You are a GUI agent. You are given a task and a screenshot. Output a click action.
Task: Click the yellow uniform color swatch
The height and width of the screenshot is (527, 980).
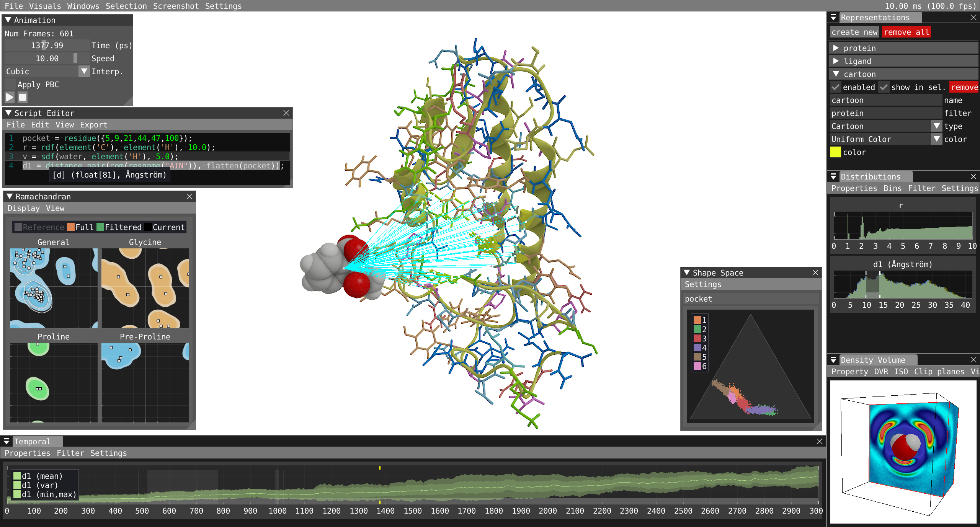coord(836,152)
